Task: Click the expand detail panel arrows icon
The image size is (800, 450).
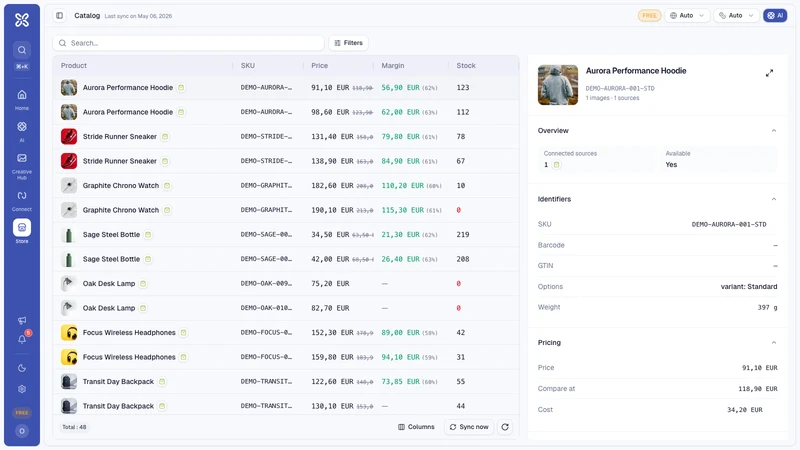Action: pyautogui.click(x=769, y=73)
